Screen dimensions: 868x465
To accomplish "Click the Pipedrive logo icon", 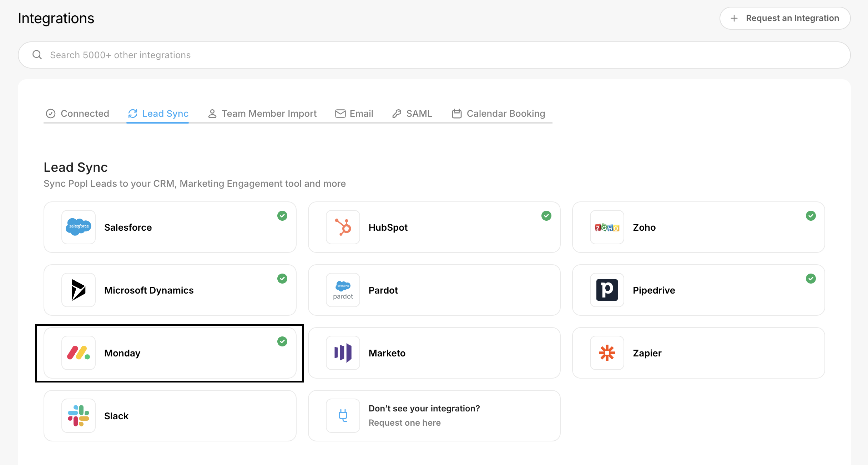I will tap(607, 290).
